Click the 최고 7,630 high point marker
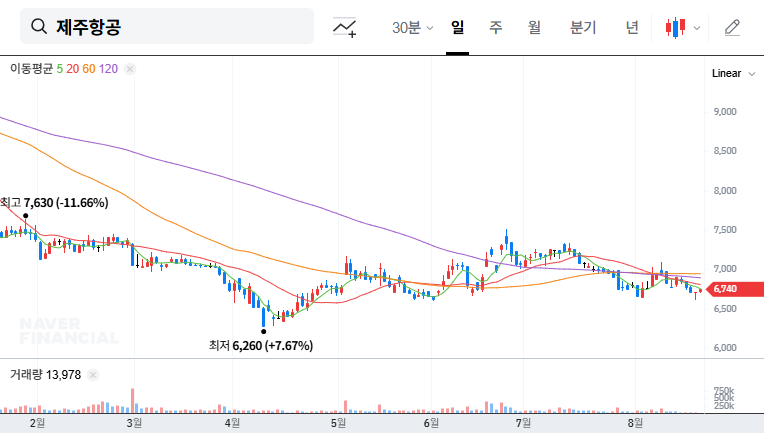The width and height of the screenshot is (764, 433). point(25,215)
